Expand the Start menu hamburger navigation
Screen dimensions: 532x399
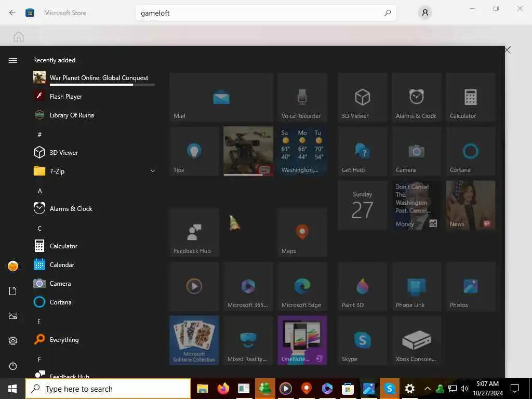click(x=13, y=60)
